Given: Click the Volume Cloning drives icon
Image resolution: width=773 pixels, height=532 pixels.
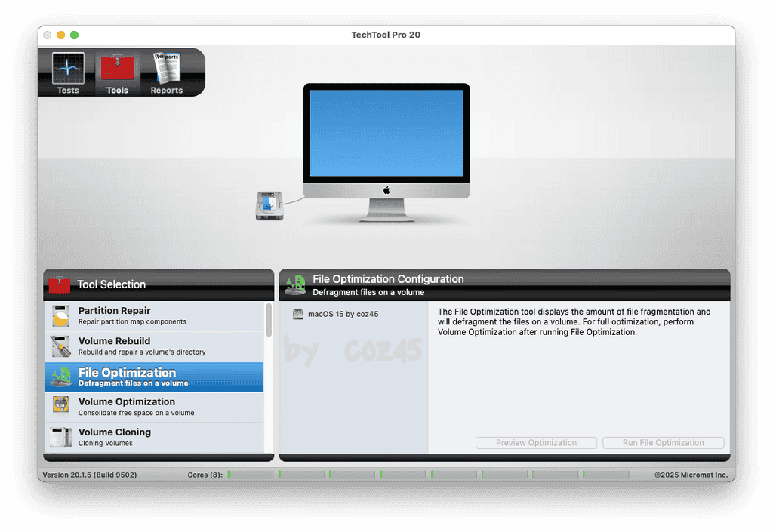Looking at the screenshot, I should [x=60, y=438].
